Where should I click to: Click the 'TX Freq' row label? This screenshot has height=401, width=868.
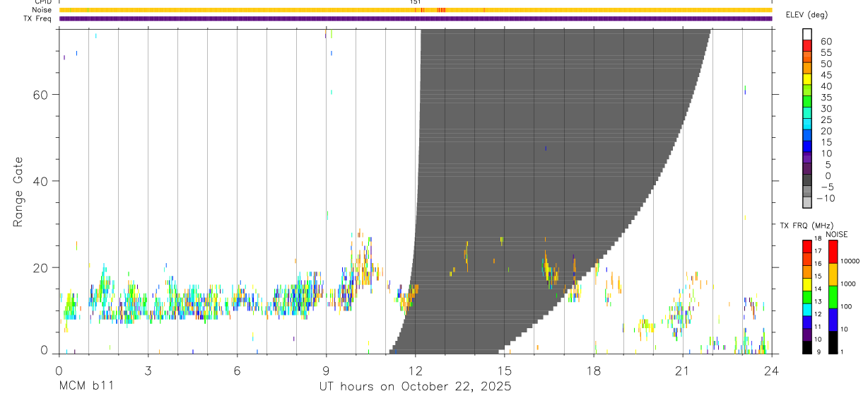tap(37, 18)
